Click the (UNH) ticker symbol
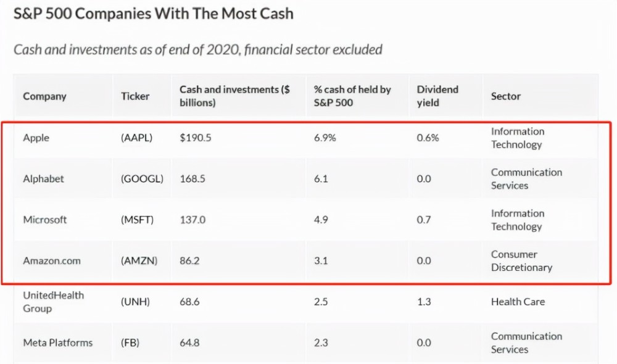This screenshot has width=617, height=364. click(x=135, y=302)
